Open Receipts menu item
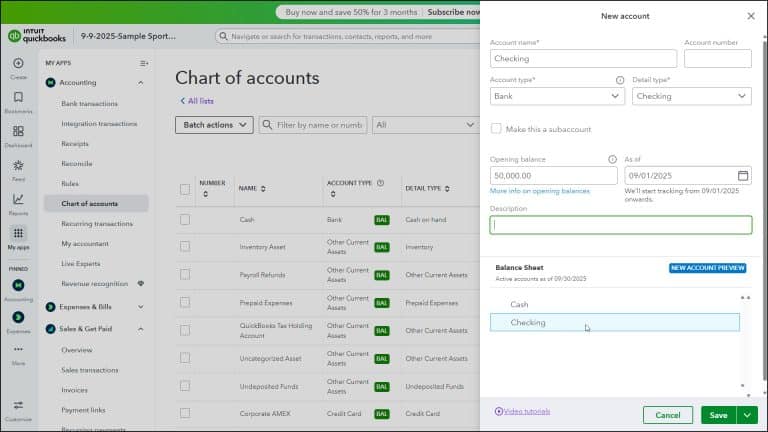Viewport: 768px width, 432px height. click(x=75, y=144)
